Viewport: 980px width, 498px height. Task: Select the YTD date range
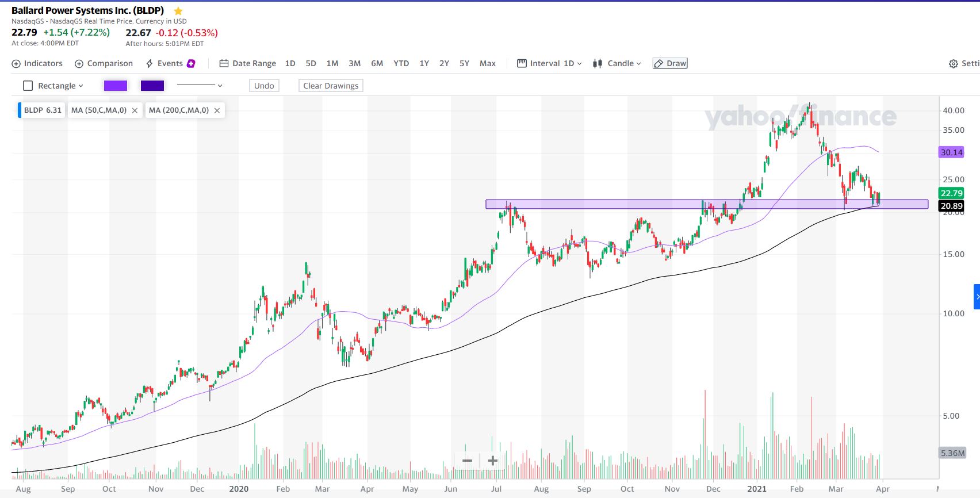coord(401,63)
